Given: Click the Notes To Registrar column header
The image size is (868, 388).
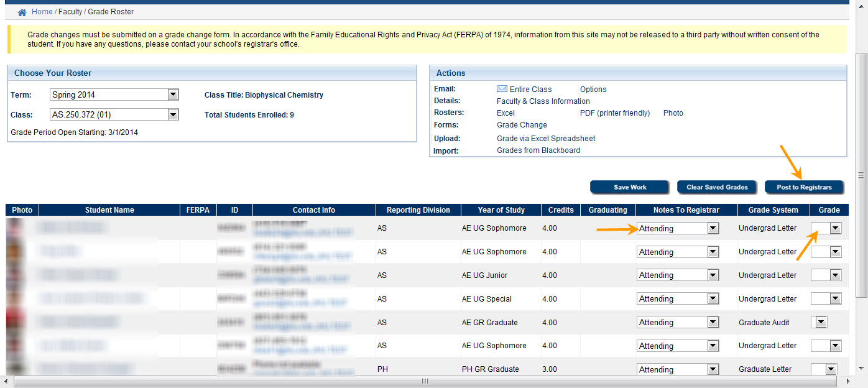Looking at the screenshot, I should [686, 210].
